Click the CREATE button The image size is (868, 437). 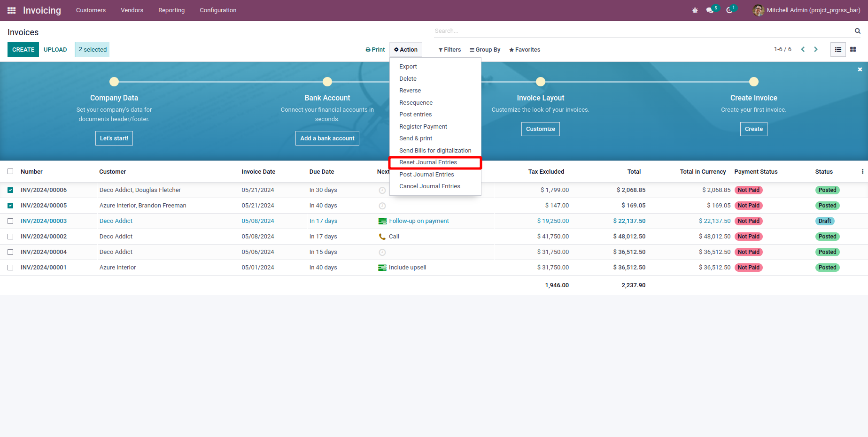(x=23, y=50)
